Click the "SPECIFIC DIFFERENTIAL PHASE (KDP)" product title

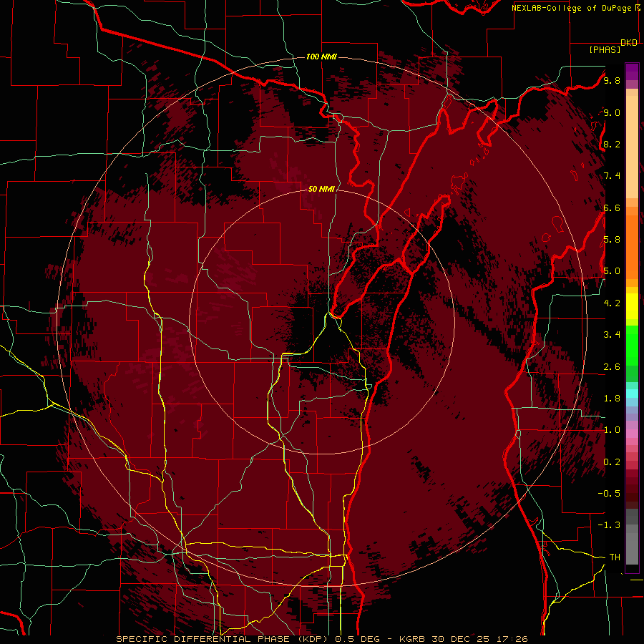224,639
